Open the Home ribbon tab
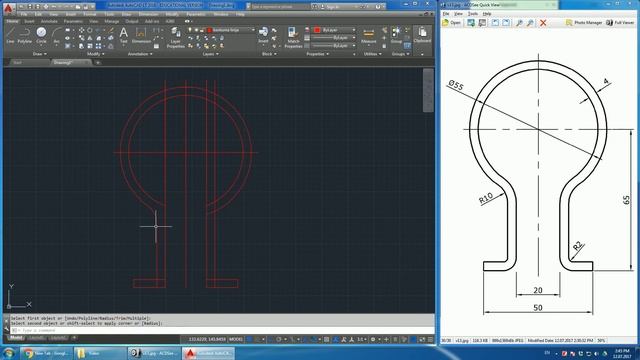The image size is (640, 360). click(12, 21)
